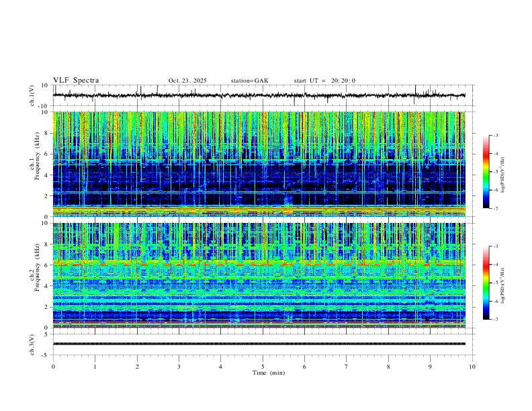
Task: Click the upper colorbar "log(PSD)(V²/Hz)" label
Action: pyautogui.click(x=502, y=175)
